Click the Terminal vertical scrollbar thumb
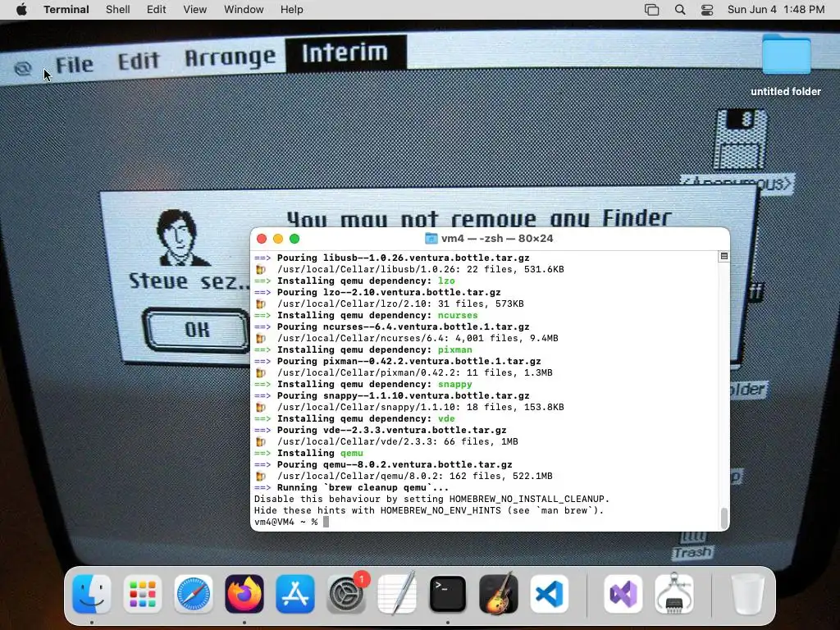The height and width of the screenshot is (630, 840). tap(724, 518)
